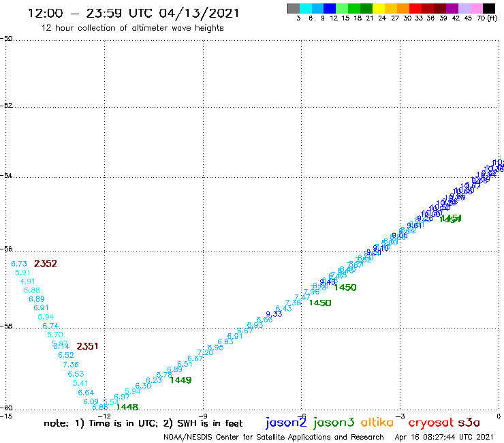Click the 5.54 wave height reading
Screen dimensions: 504x443
click(x=111, y=402)
